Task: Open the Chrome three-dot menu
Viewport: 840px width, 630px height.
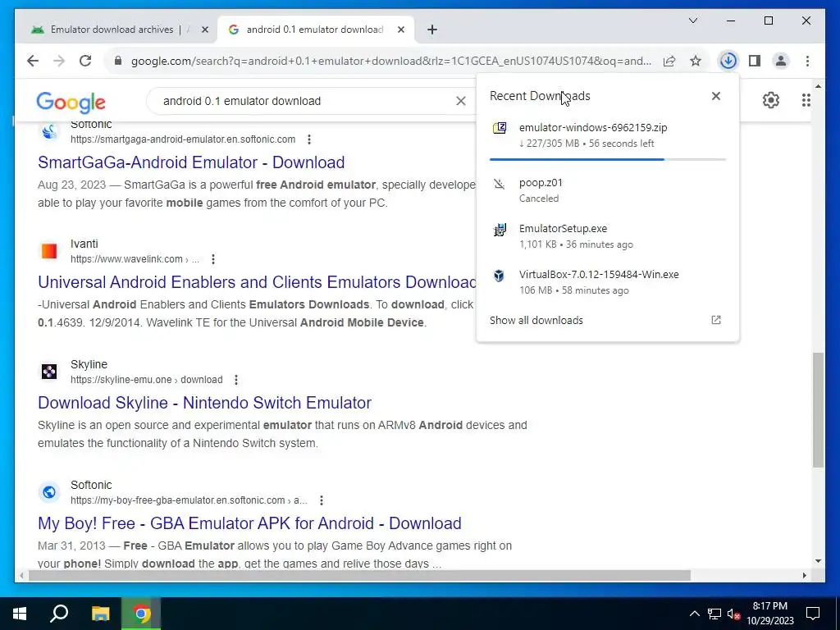Action: click(x=807, y=61)
